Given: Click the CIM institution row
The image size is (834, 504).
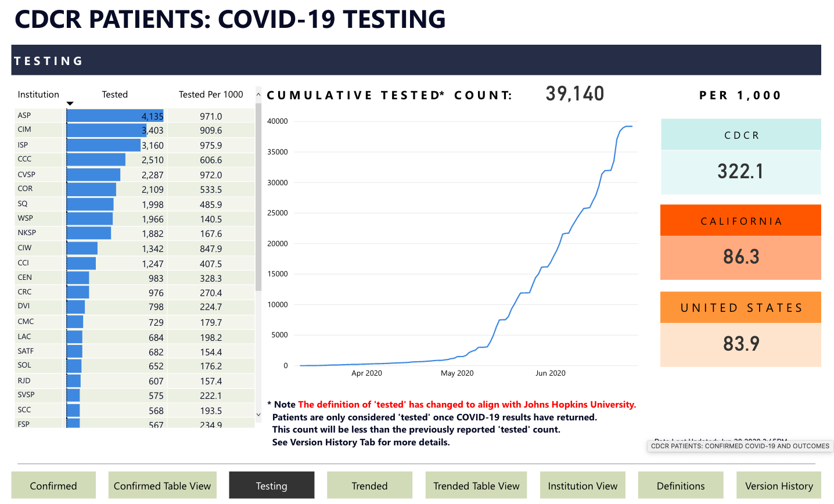Looking at the screenshot, I should pos(24,129).
